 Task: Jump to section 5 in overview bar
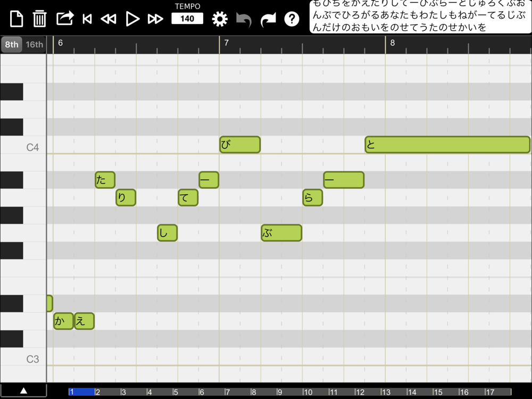pos(186,392)
